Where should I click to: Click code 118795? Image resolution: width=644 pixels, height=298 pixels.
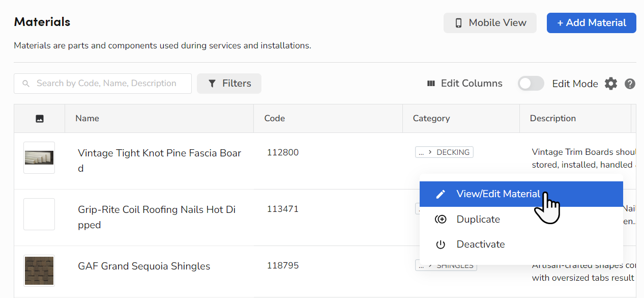[283, 265]
